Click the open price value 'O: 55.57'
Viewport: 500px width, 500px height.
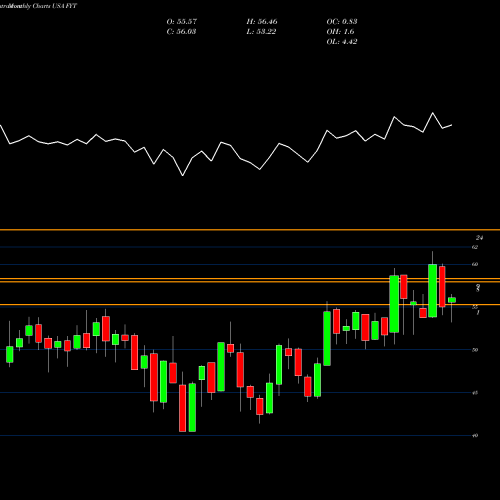182,22
